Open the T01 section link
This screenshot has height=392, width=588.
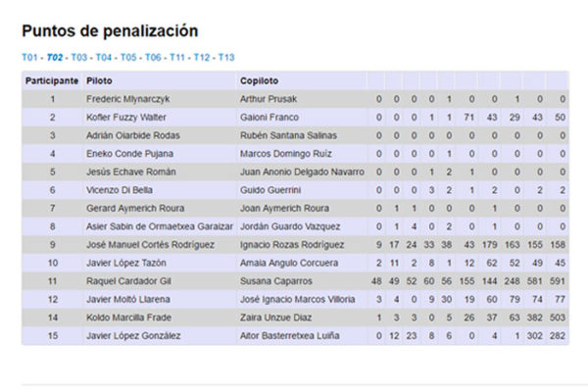click(x=30, y=58)
